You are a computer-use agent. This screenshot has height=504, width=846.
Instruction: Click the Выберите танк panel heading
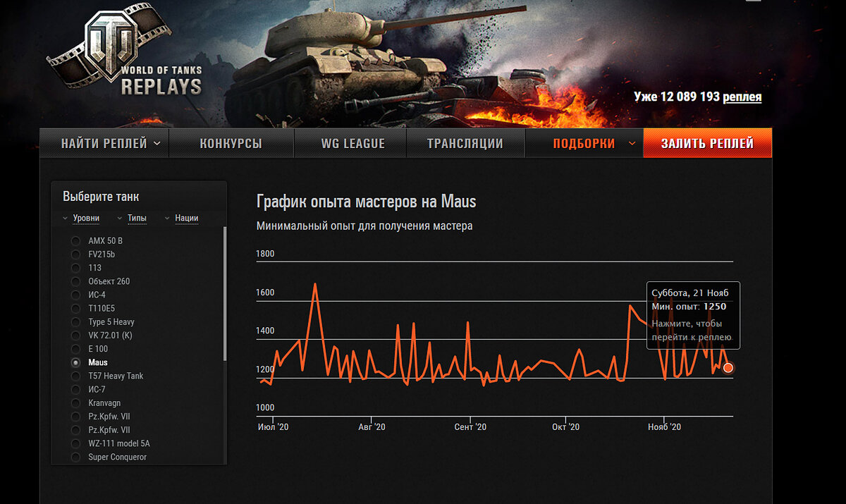[101, 197]
